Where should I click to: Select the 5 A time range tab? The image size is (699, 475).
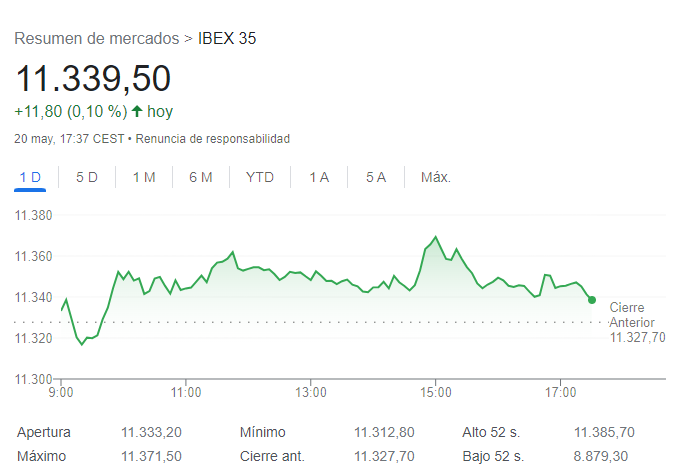376,178
